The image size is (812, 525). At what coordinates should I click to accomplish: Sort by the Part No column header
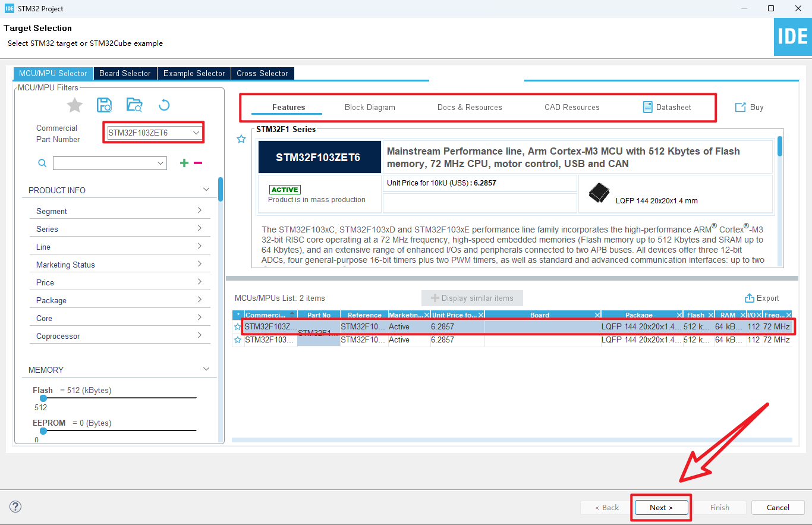point(319,315)
